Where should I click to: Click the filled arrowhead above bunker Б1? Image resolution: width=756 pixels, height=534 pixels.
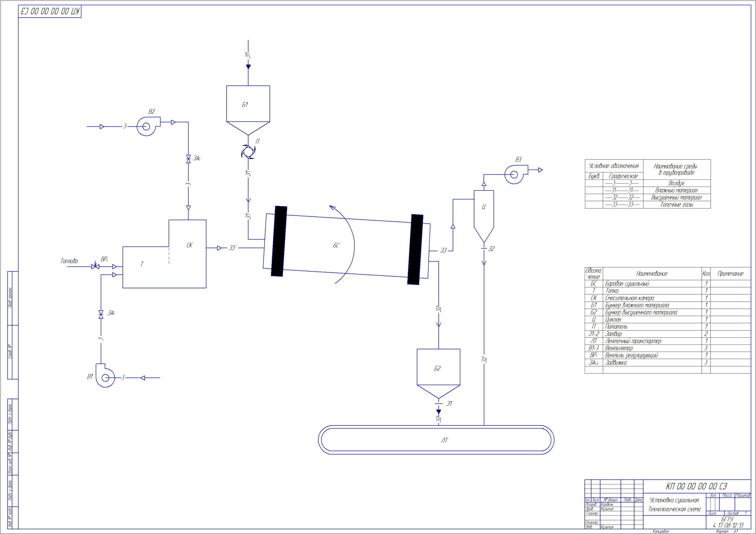[x=248, y=67]
